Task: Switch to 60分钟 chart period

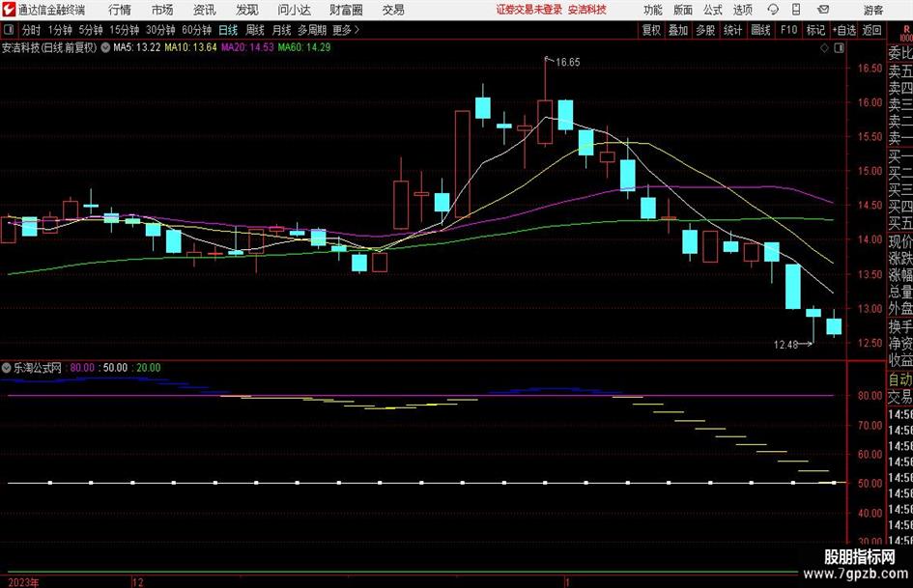Action: (197, 30)
